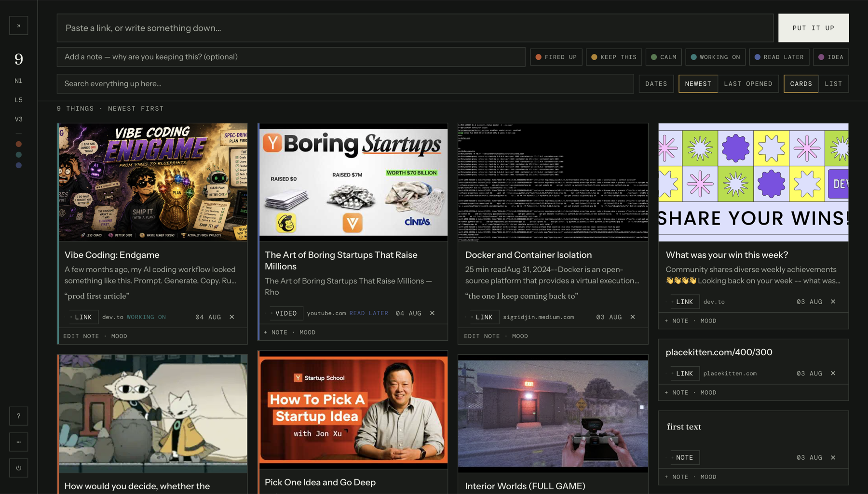Set MOOD on first text card

pos(708,477)
